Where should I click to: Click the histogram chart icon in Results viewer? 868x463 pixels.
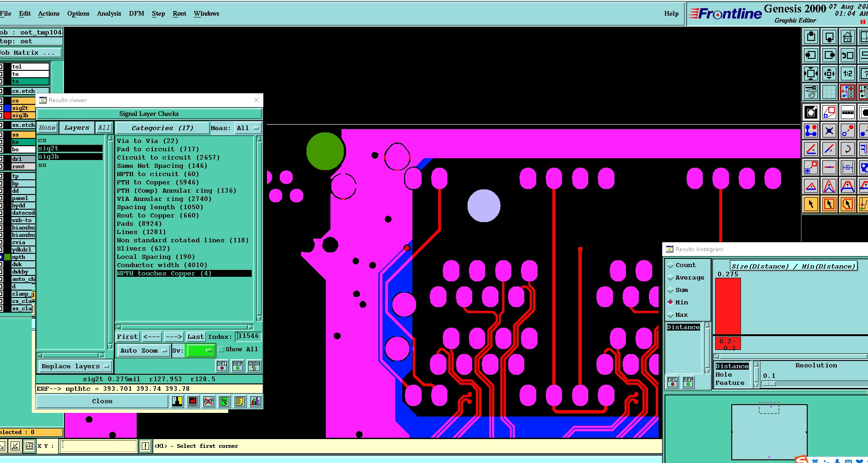tap(255, 401)
